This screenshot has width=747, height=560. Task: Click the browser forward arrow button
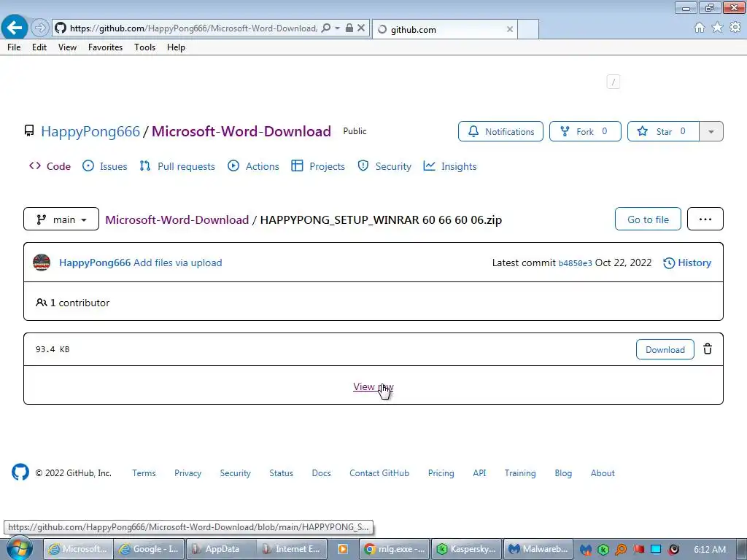pyautogui.click(x=40, y=28)
